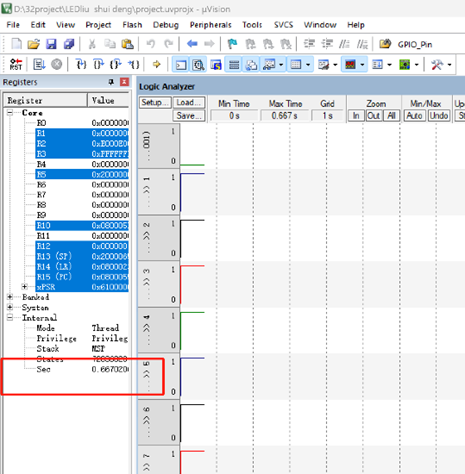Open the Serial windows icon
This screenshot has width=465, height=474.
[323, 65]
